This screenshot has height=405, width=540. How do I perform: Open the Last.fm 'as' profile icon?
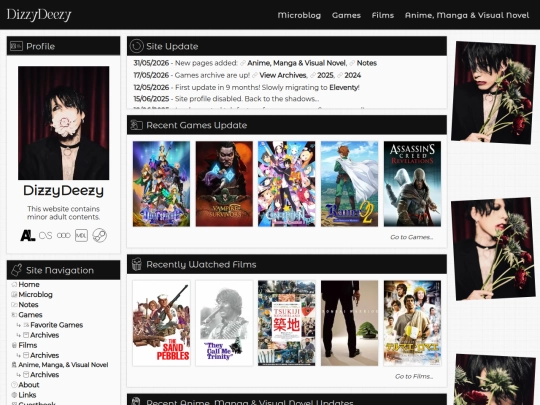click(45, 236)
